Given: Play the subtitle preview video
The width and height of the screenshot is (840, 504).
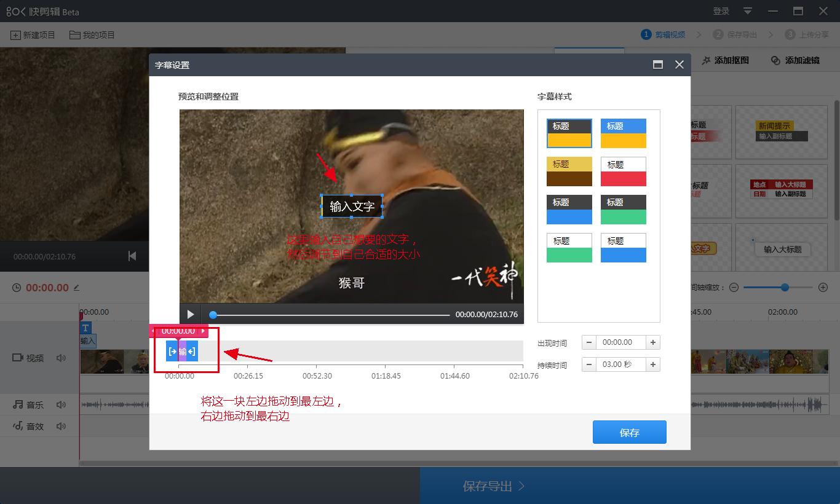Looking at the screenshot, I should coord(191,314).
